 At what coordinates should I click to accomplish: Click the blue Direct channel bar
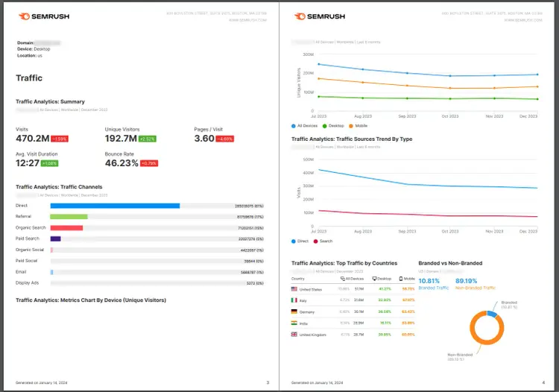[x=115, y=206]
